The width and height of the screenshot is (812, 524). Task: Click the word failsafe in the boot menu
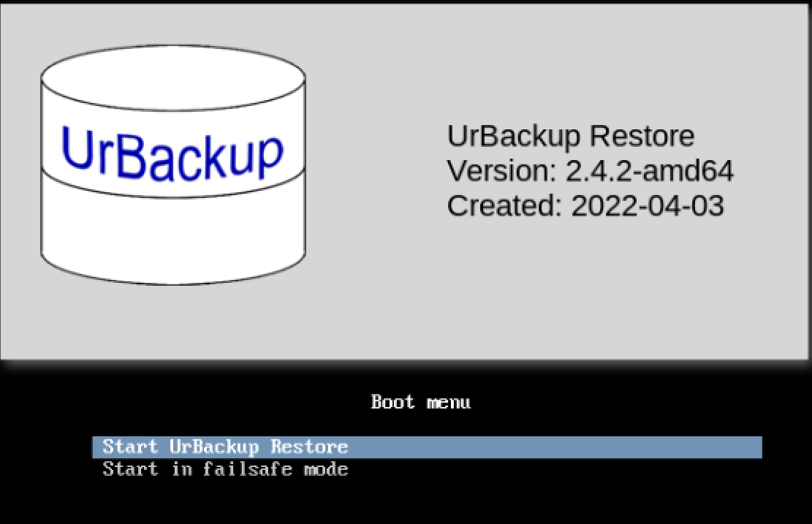248,469
